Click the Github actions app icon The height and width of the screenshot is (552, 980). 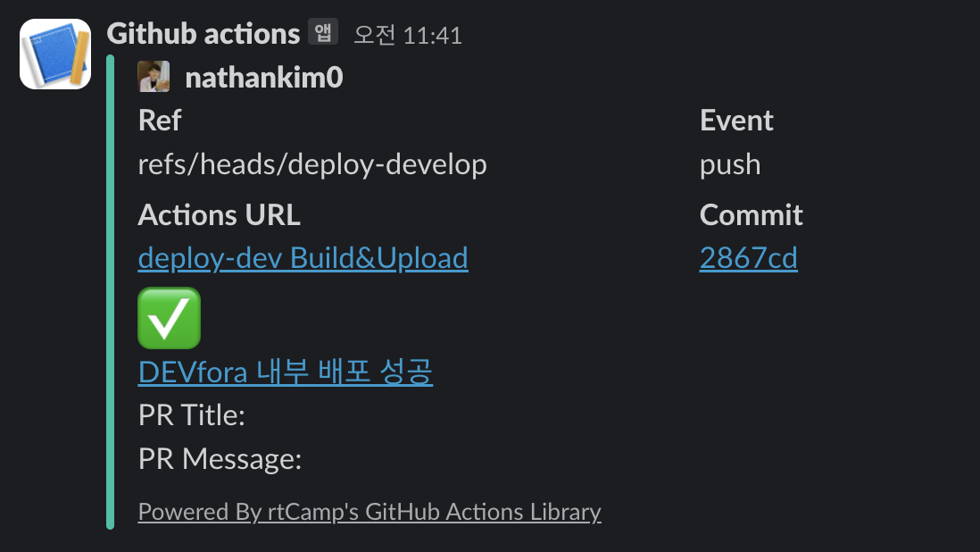(x=54, y=54)
